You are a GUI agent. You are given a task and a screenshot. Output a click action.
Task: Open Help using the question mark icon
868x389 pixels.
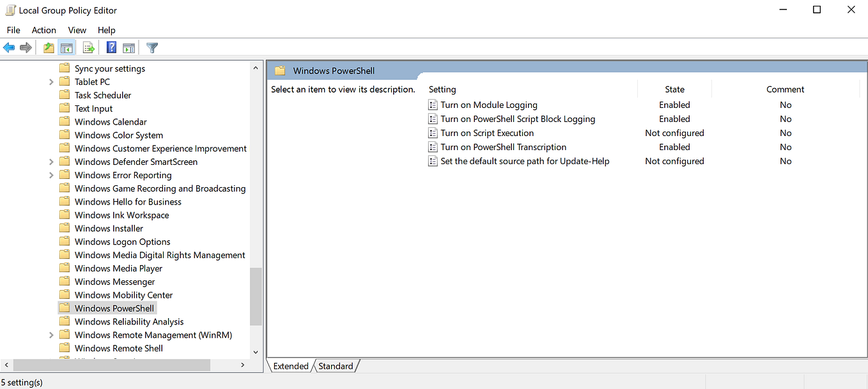click(x=110, y=47)
